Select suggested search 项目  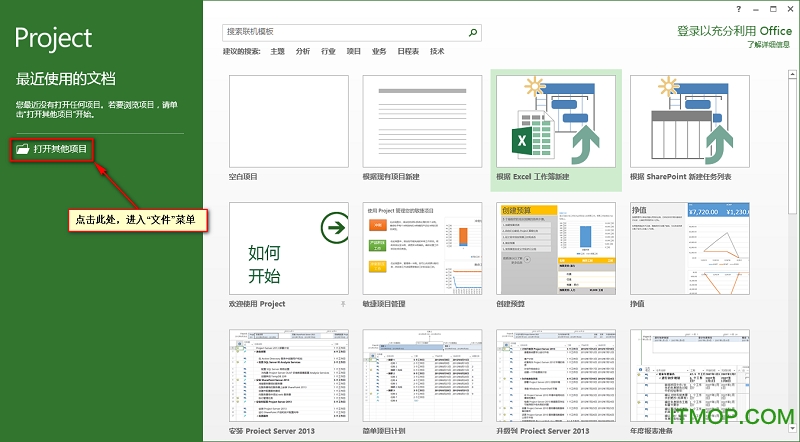click(354, 51)
